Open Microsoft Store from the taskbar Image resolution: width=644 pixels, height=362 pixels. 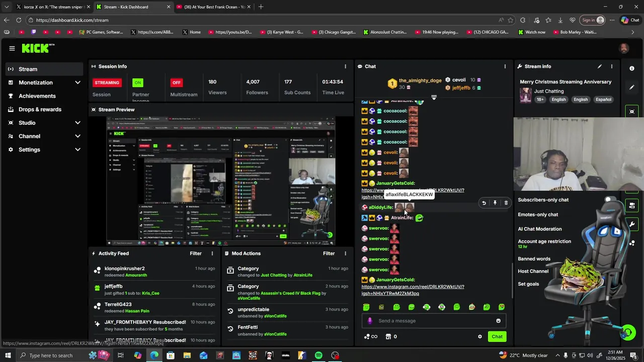point(171,355)
